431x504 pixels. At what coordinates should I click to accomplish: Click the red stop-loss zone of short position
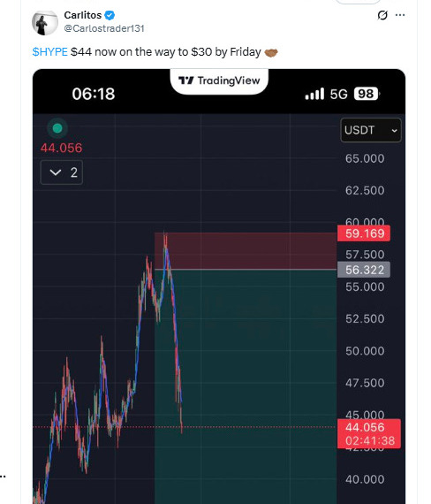pos(246,251)
